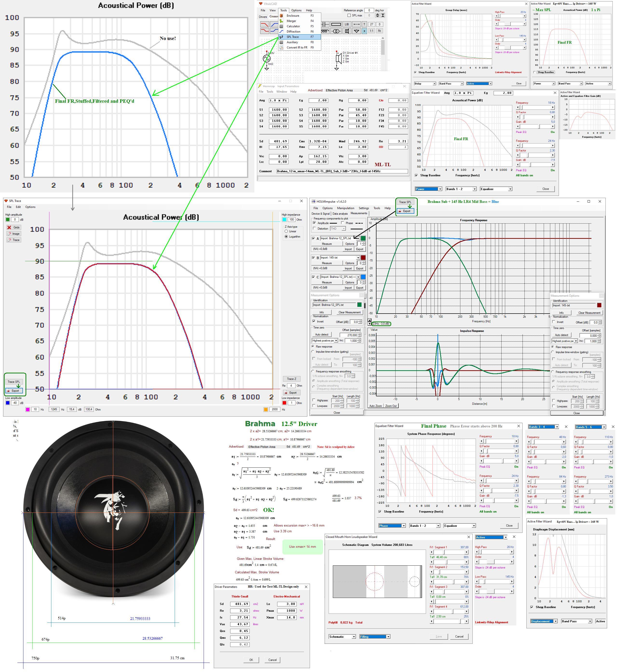Viewport: 617px width, 672px height.
Task: Open the Delay dropdown in Active Filter Wizard
Action: (425, 83)
